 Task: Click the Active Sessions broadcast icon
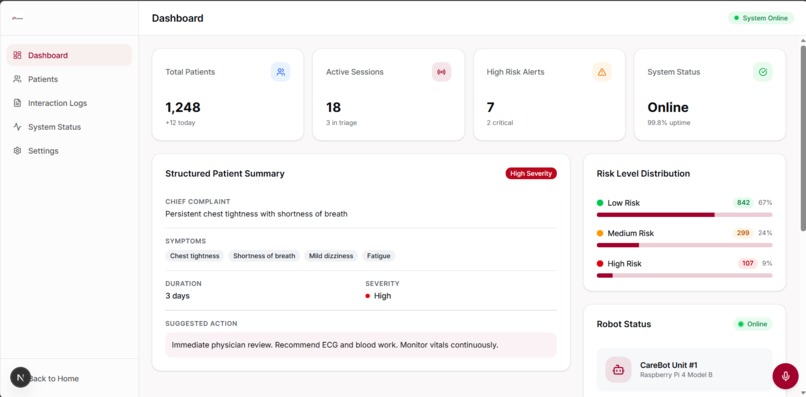442,72
